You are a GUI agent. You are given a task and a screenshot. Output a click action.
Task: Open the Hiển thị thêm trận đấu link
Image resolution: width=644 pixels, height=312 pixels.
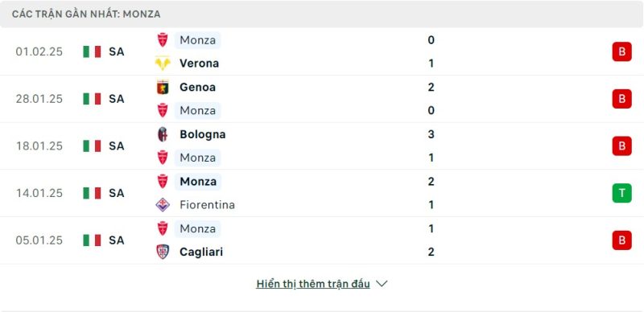313,284
